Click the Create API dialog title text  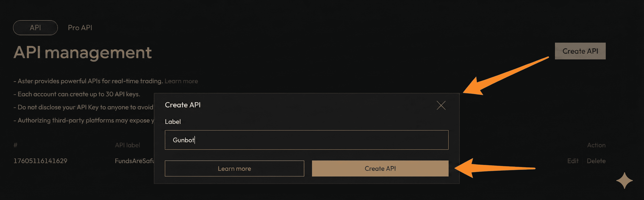tap(183, 105)
